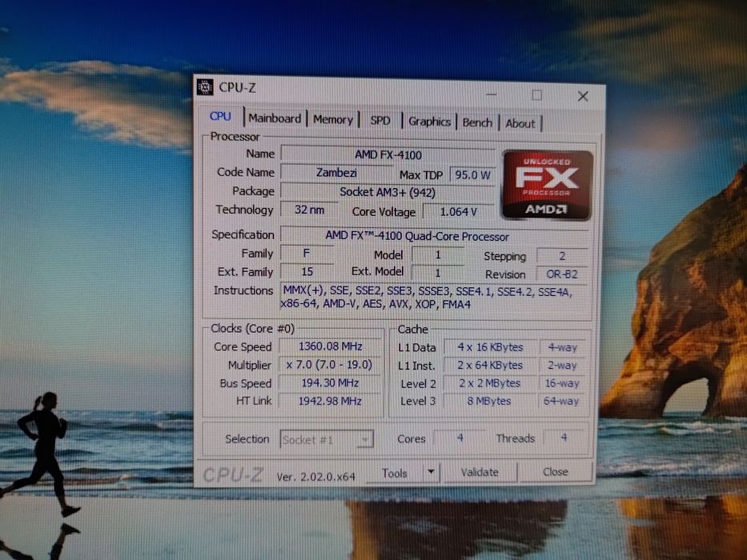Click the Revision value OR-B2
This screenshot has width=747, height=560.
pyautogui.click(x=562, y=274)
